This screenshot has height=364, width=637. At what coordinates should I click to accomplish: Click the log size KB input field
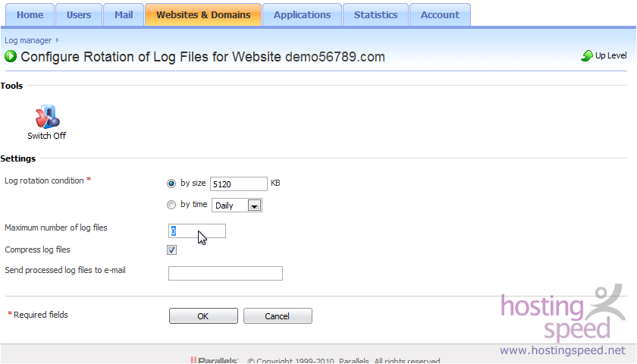click(238, 184)
